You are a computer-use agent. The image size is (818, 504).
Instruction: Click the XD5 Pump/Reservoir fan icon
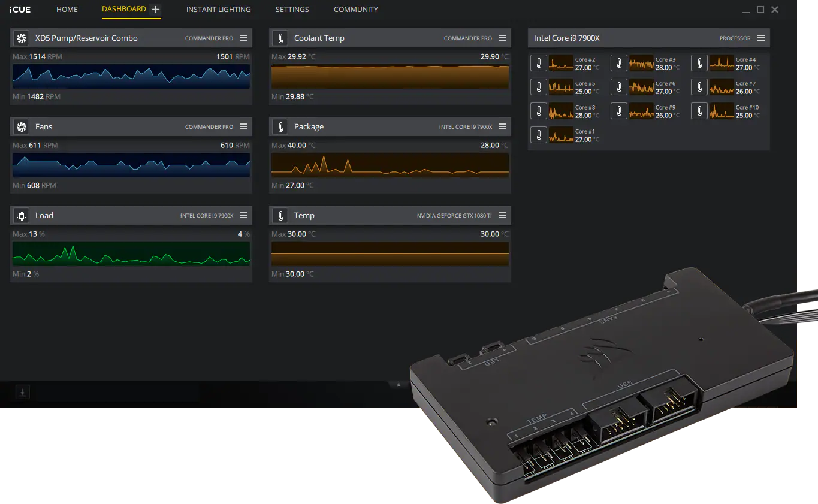21,38
